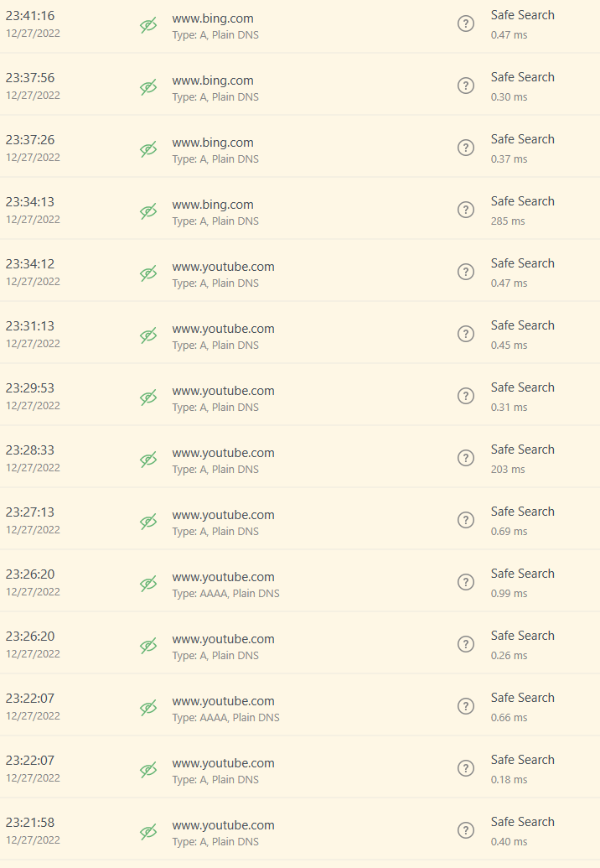Toggle the green eye icon on the 23:22:07 AAAA query
600x868 pixels.
(148, 707)
